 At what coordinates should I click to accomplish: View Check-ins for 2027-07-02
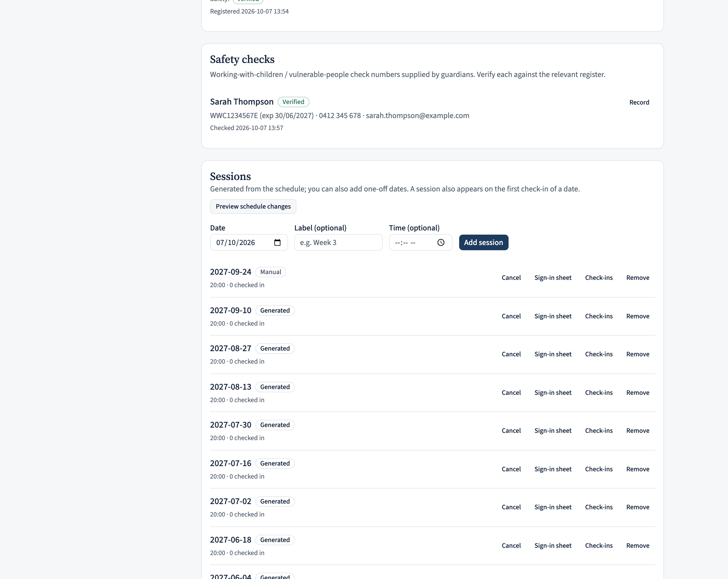coord(599,507)
